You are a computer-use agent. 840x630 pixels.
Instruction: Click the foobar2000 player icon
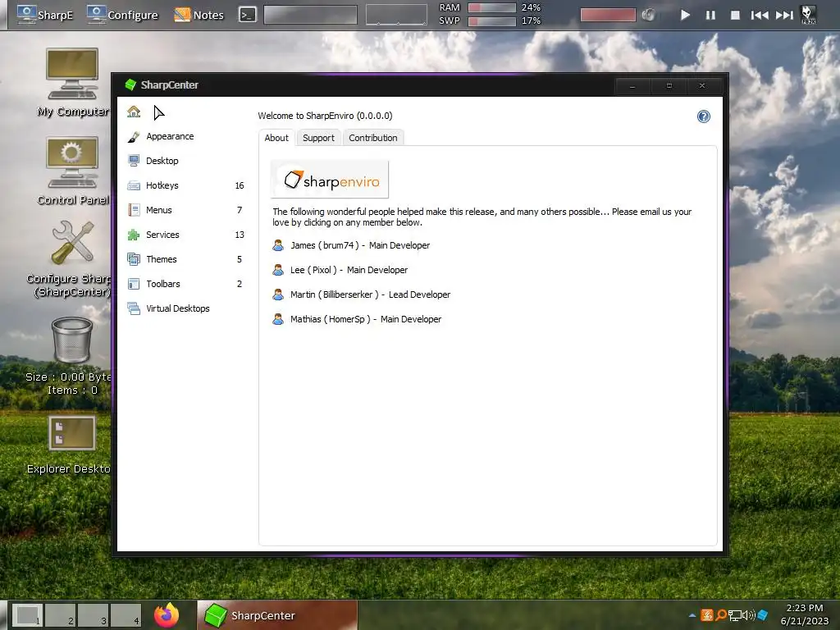coord(808,15)
